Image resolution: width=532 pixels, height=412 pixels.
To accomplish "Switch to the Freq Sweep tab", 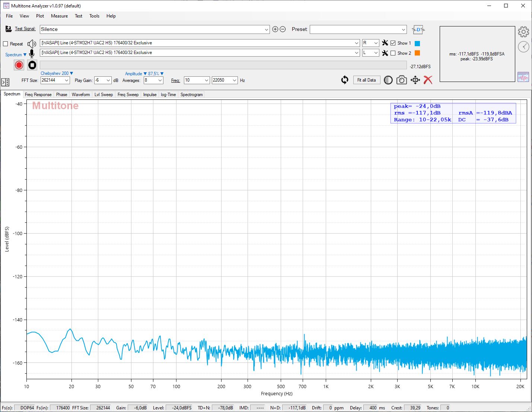I will 128,95.
